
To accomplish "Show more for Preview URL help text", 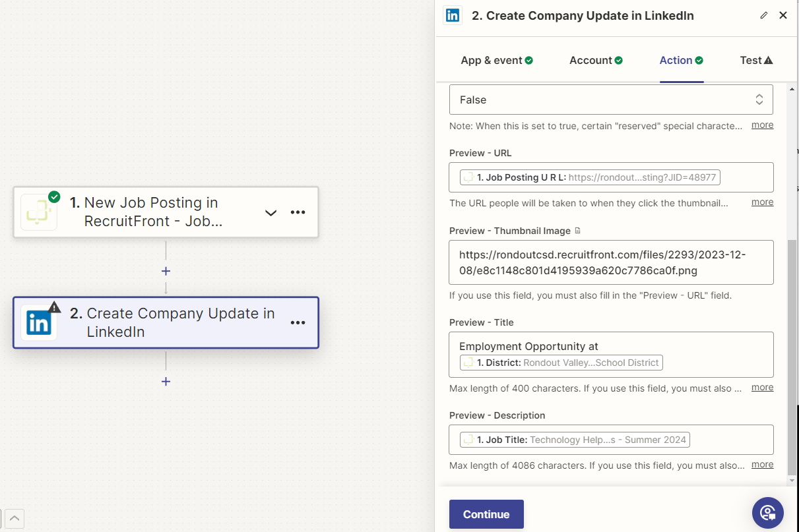I will coord(762,202).
